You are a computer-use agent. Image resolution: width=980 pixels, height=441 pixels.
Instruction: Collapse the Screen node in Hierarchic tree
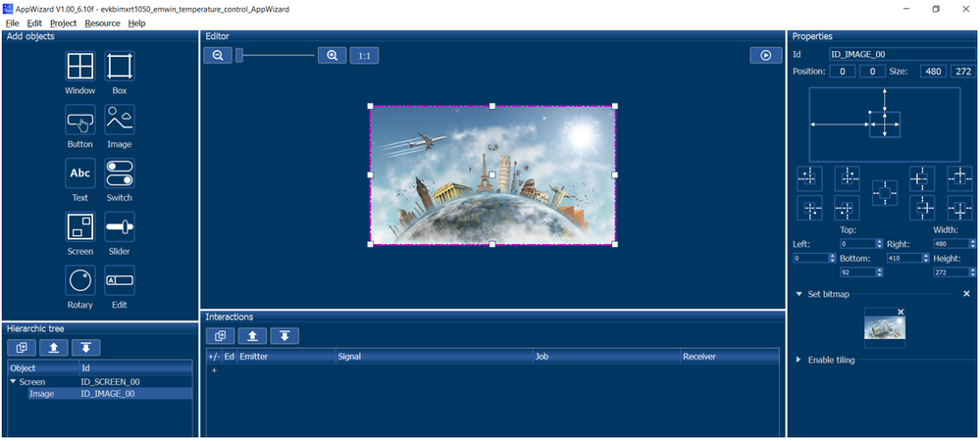click(x=13, y=381)
